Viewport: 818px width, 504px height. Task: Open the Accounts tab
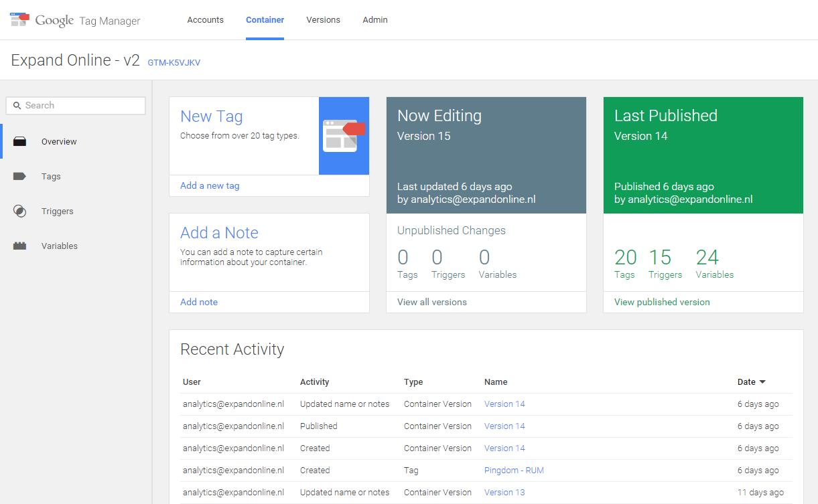[205, 20]
